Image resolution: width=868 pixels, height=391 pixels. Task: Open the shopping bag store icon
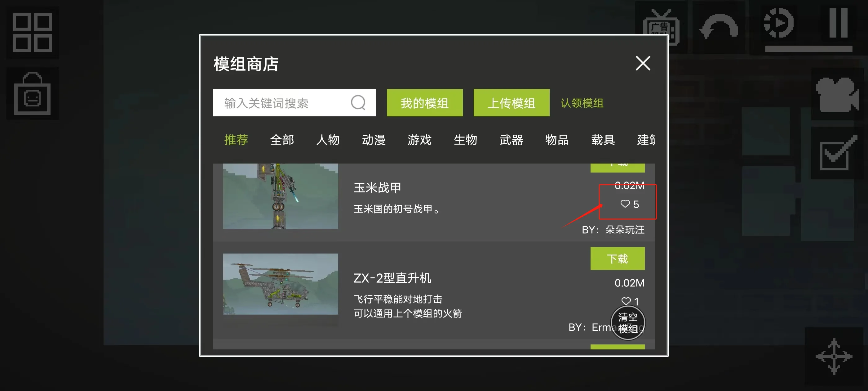click(x=32, y=93)
